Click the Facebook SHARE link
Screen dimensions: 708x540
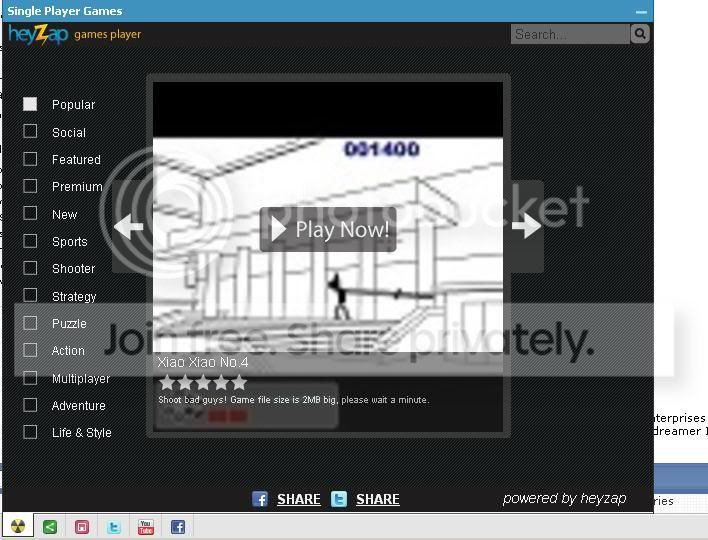(299, 499)
